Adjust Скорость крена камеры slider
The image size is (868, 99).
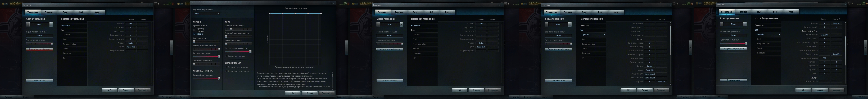click(x=206, y=56)
